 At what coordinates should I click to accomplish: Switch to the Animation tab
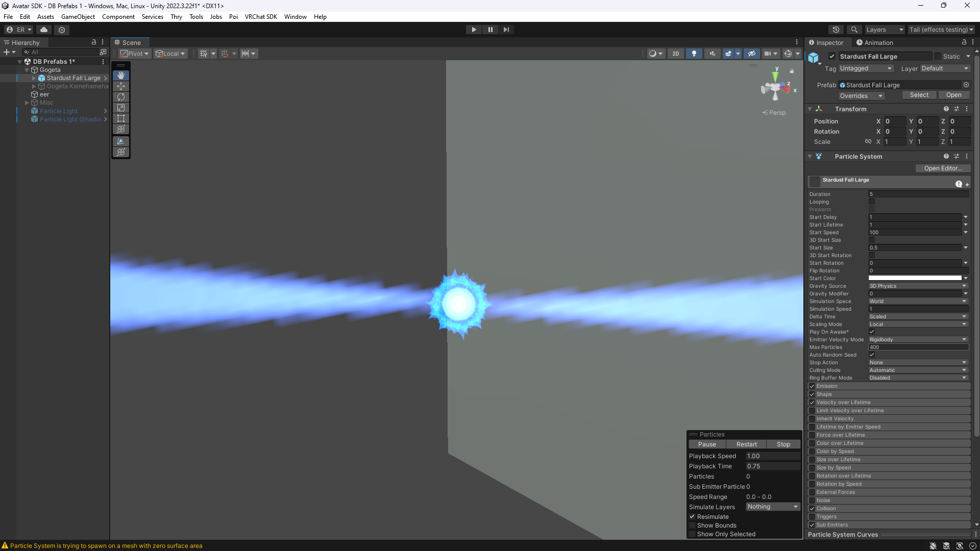tap(875, 43)
